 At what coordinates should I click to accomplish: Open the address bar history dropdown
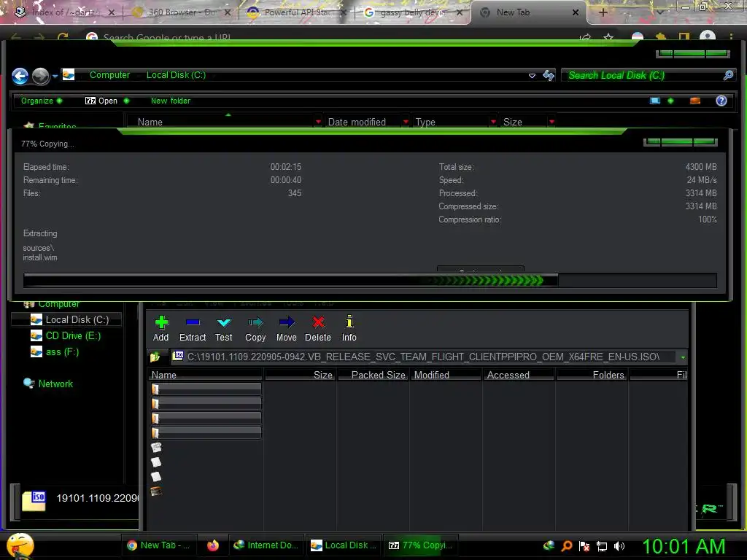[x=532, y=76]
